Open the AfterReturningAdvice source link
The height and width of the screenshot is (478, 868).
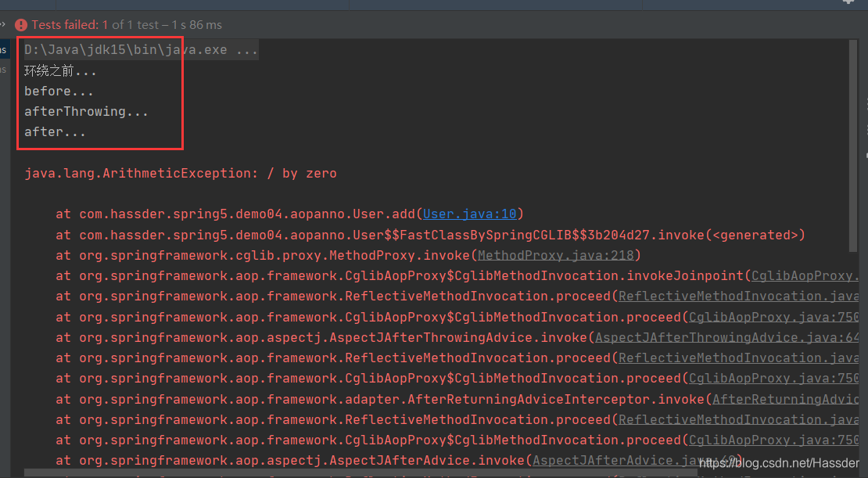coord(786,399)
